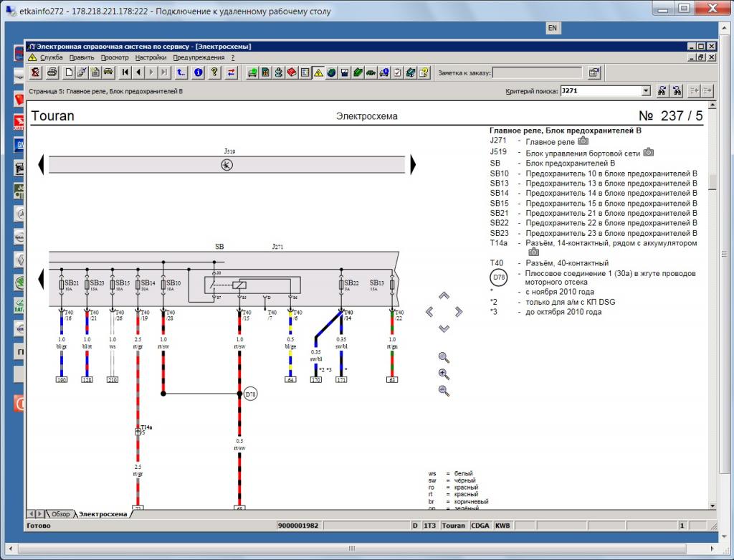The width and height of the screenshot is (734, 560).
Task: Open the Служба menu
Action: [x=51, y=57]
